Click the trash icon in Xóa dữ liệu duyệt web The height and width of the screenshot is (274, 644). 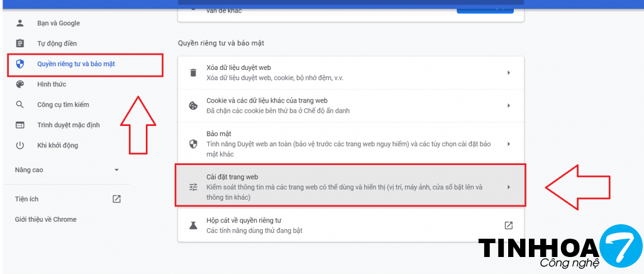coord(193,72)
